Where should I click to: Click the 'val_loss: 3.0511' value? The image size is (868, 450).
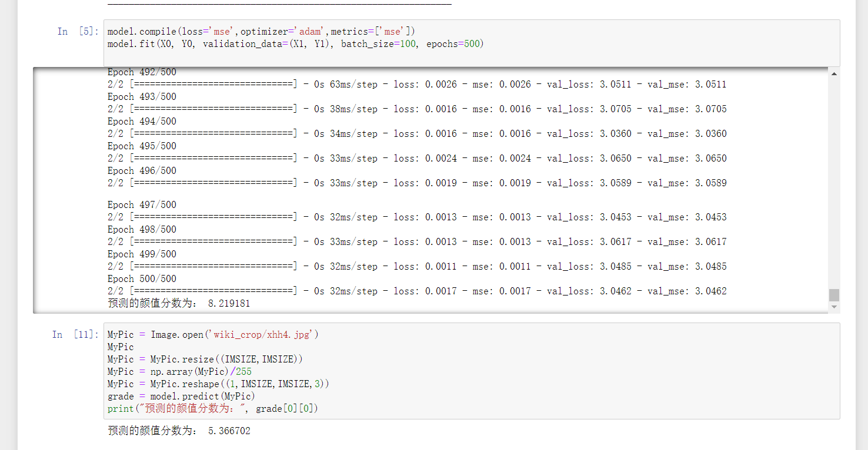click(x=589, y=85)
